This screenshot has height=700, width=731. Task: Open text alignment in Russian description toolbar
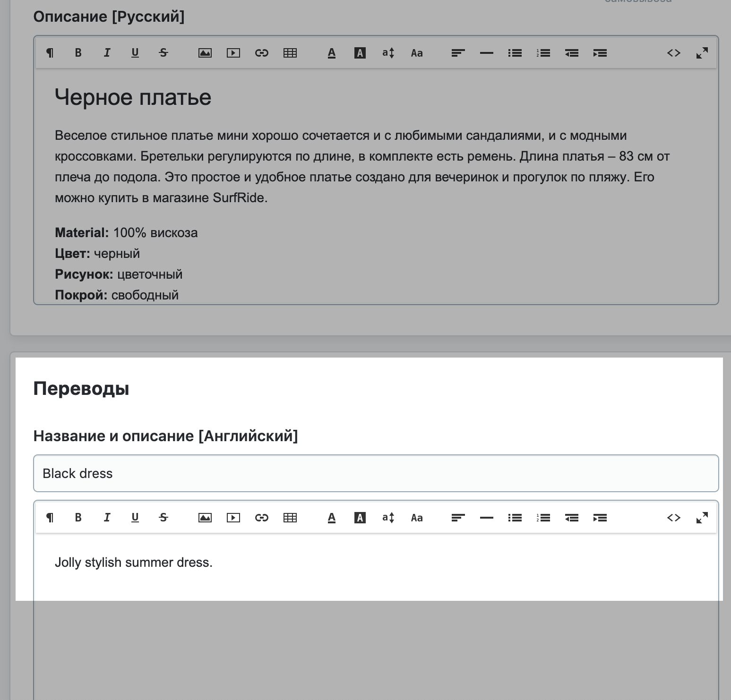point(458,53)
